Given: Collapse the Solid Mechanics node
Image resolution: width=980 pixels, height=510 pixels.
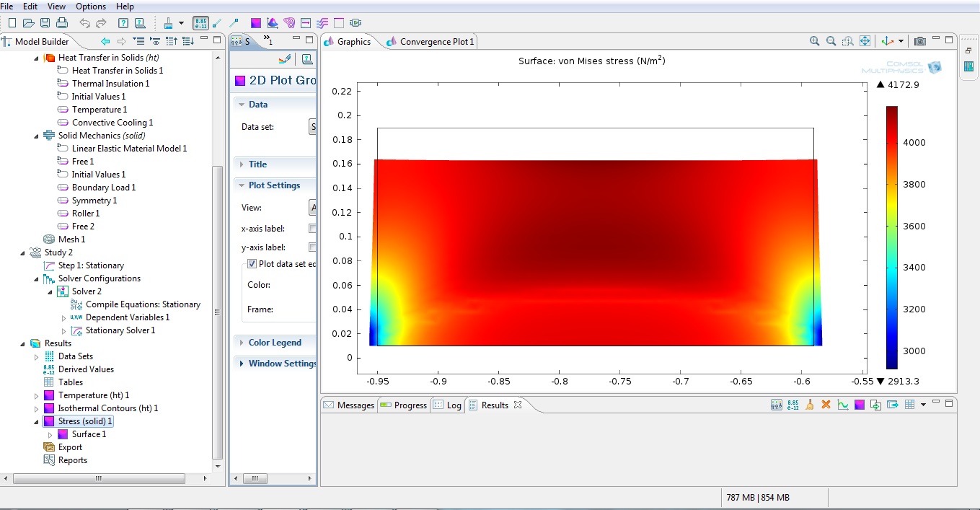Looking at the screenshot, I should 37,136.
